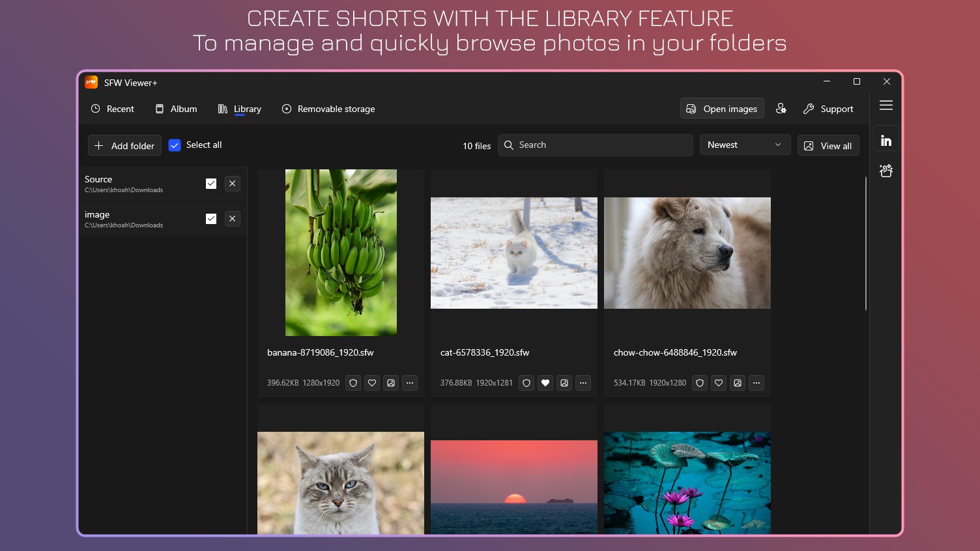Click the 396.62KB size label
This screenshot has width=980, height=551.
click(283, 383)
